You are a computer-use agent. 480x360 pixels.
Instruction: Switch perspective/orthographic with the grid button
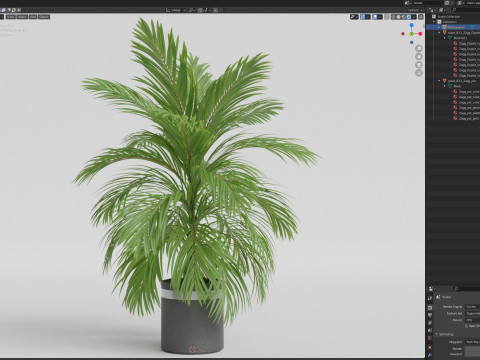[x=419, y=73]
